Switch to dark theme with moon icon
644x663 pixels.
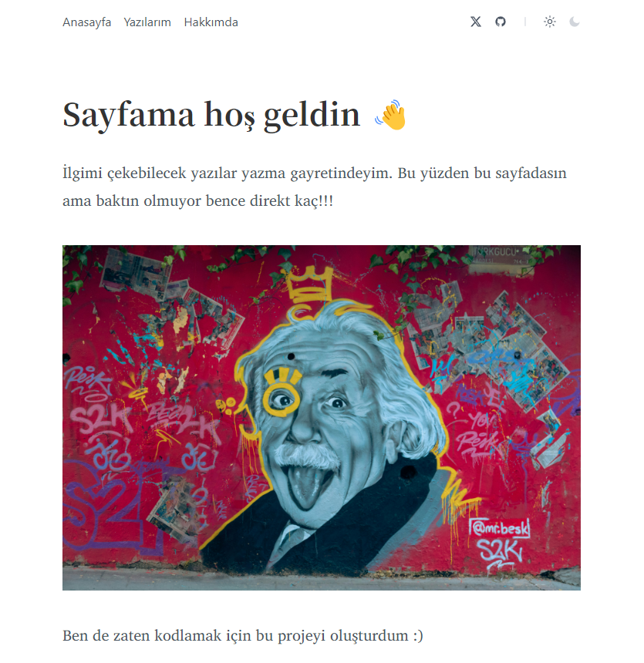pos(574,22)
